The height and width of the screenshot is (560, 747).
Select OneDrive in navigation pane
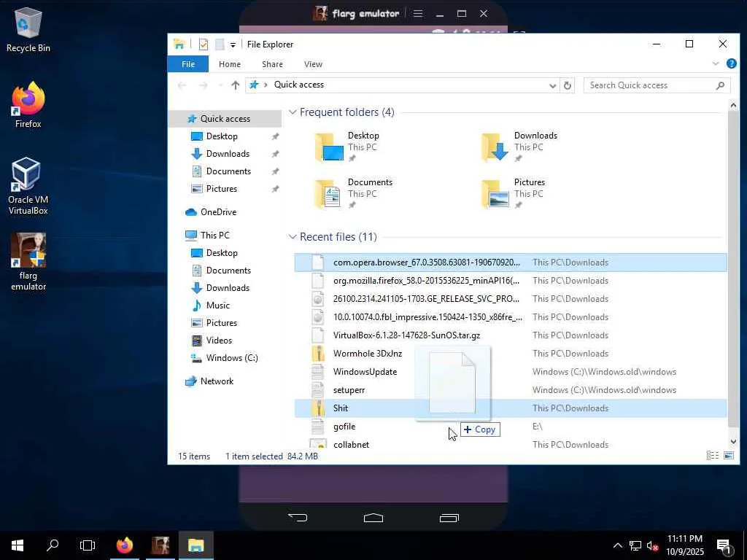(218, 212)
